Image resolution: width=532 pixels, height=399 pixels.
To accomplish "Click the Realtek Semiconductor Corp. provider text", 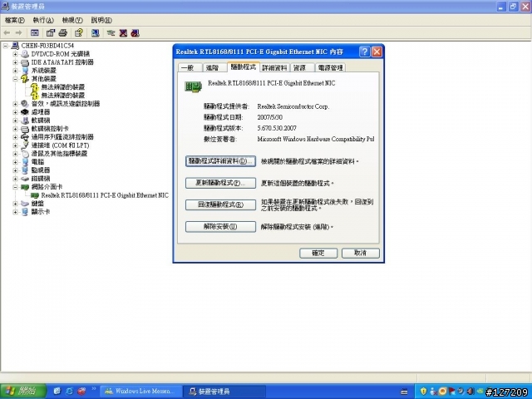I will click(293, 106).
